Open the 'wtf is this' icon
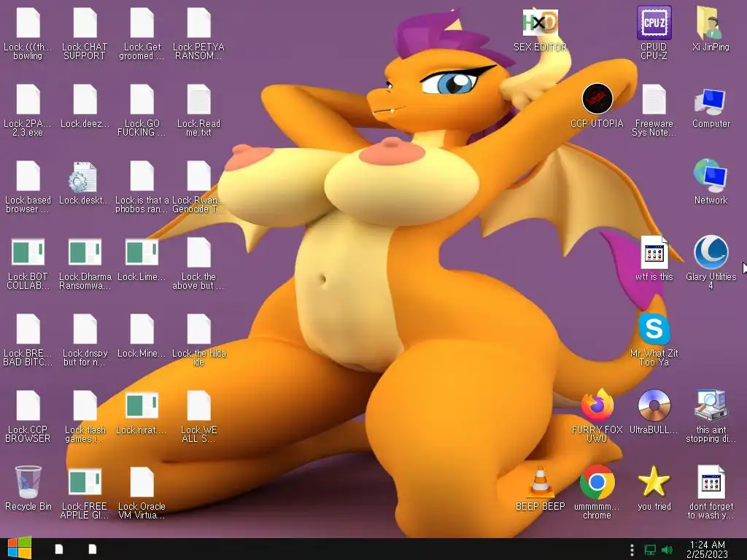 pos(654,252)
